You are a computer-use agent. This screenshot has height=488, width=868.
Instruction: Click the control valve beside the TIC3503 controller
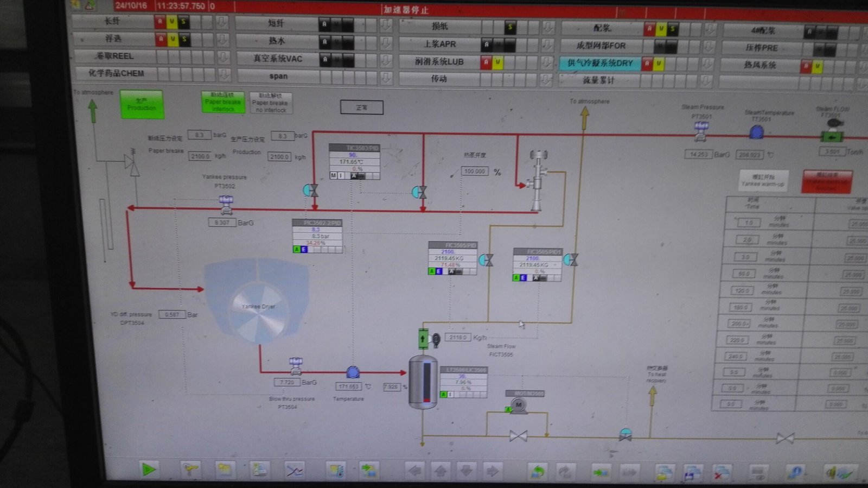(311, 190)
